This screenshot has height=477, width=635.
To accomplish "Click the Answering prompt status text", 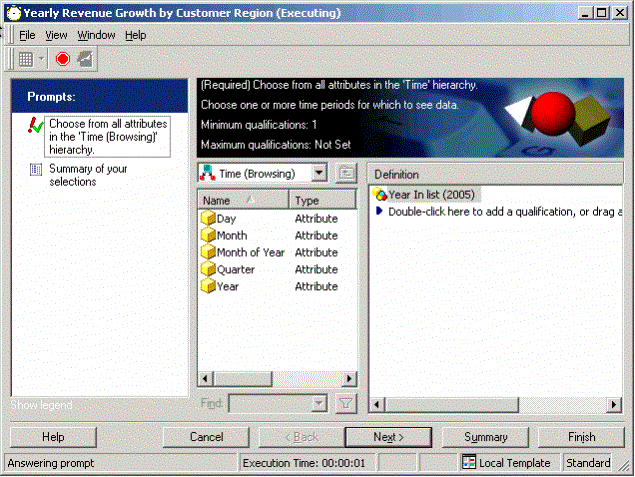I will (51, 463).
